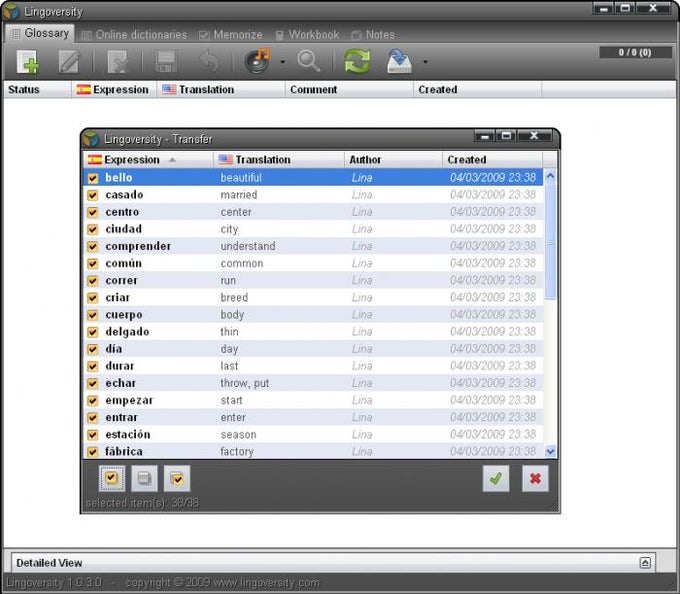Click the add new entry icon

[28, 62]
